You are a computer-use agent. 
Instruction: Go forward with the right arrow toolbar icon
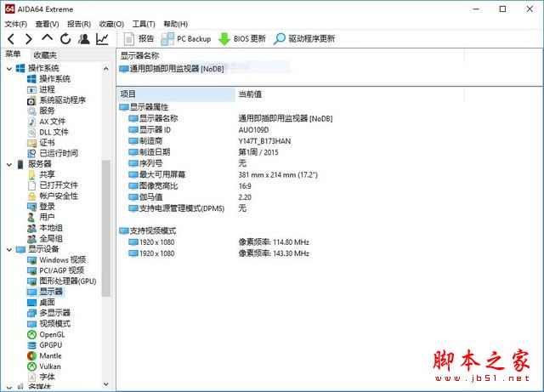click(x=29, y=39)
